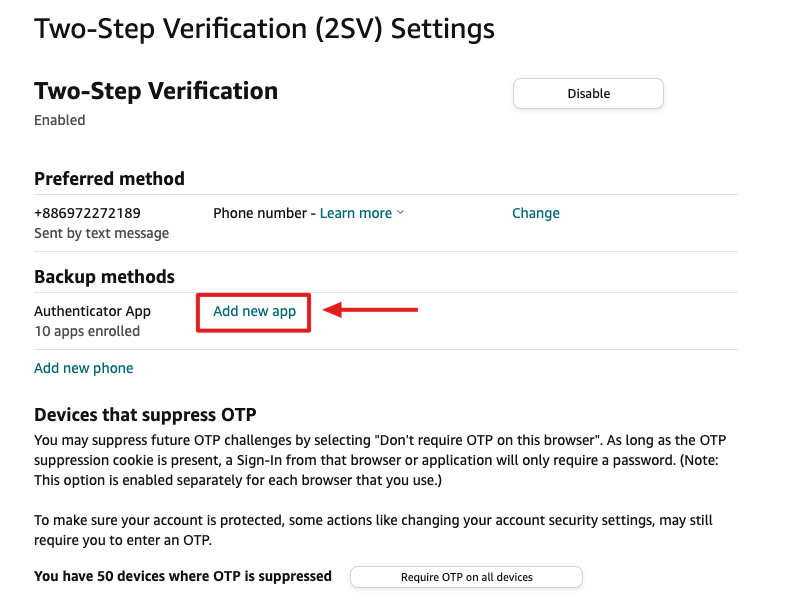Click Change for the preferred method
The width and height of the screenshot is (809, 613).
click(536, 213)
